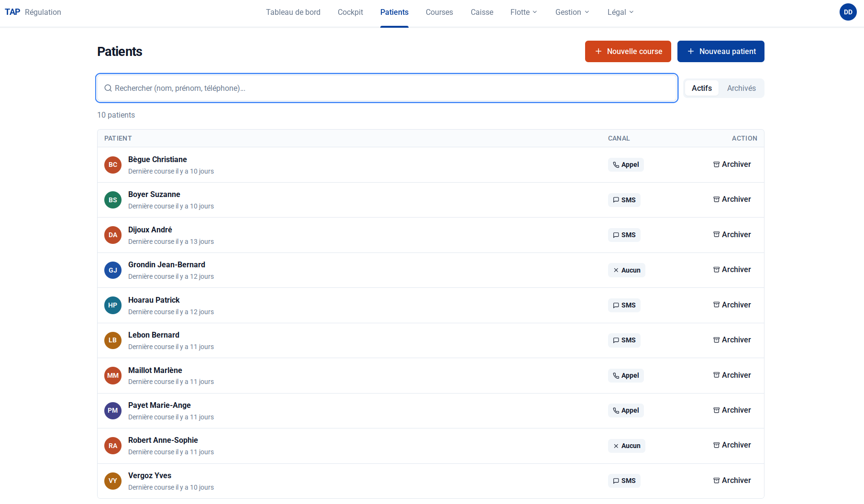Expand the Gestion dropdown menu
The width and height of the screenshot is (864, 504).
click(572, 12)
